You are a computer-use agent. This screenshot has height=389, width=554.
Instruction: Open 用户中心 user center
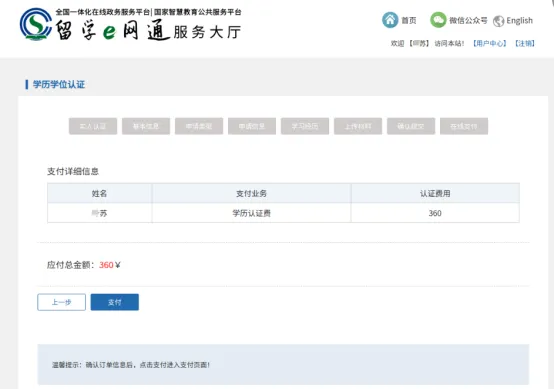(x=489, y=43)
